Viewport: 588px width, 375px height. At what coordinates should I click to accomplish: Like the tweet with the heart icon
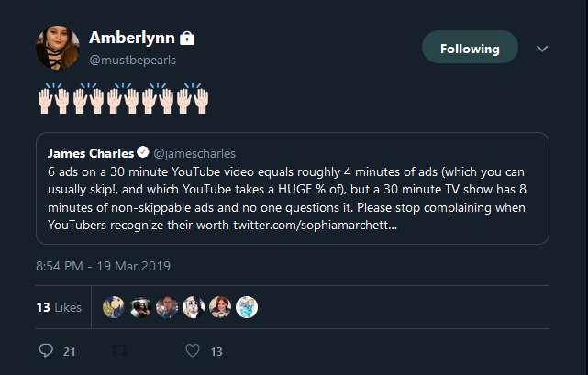point(193,350)
